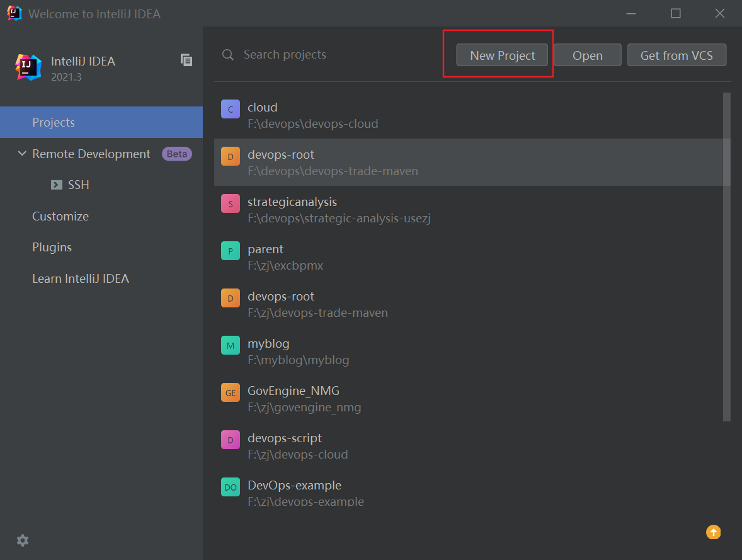This screenshot has height=560, width=742.
Task: Minimize the Welcome window
Action: click(631, 13)
